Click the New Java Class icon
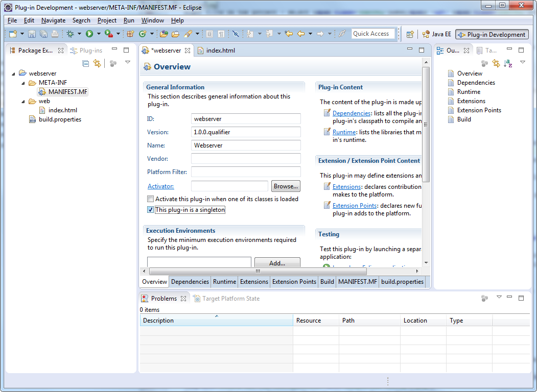 click(143, 34)
